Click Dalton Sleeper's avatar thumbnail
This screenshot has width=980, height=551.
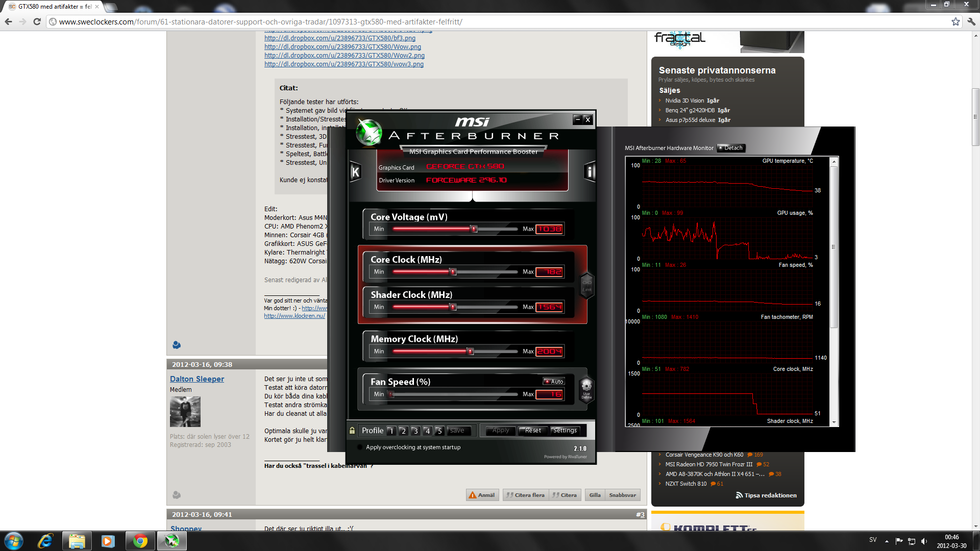tap(185, 412)
